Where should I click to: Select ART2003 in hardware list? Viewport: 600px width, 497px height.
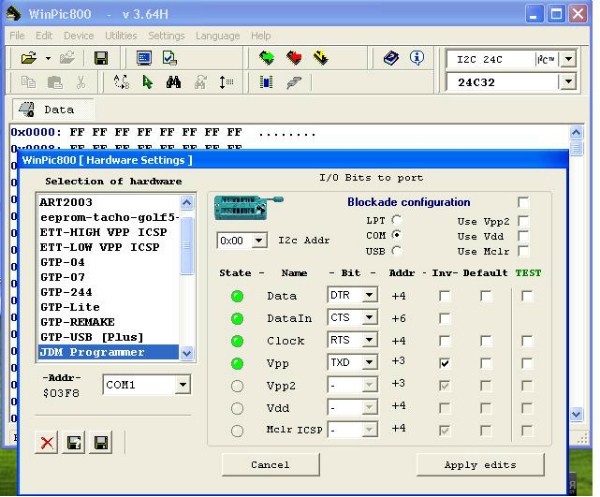click(x=108, y=202)
